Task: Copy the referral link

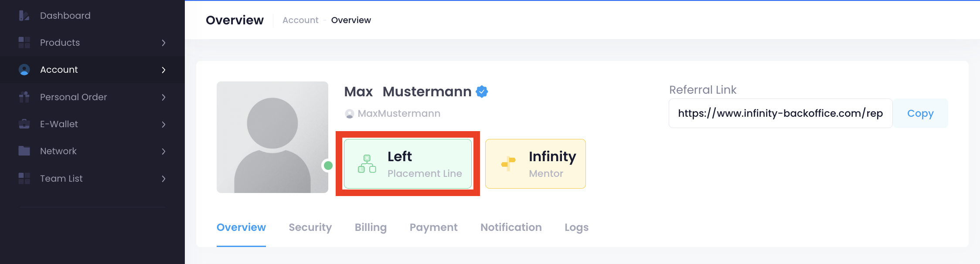Action: pos(920,113)
